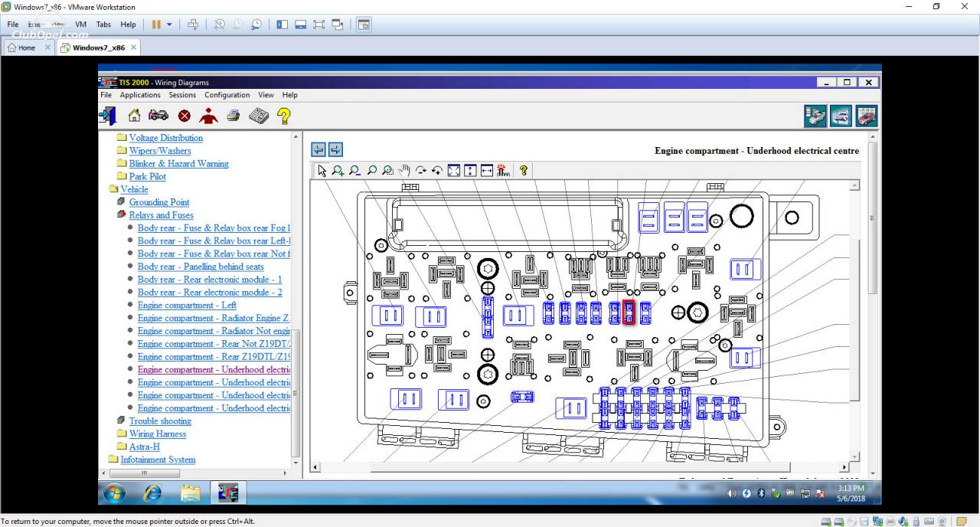The image size is (980, 527).
Task: Fit diagram to height
Action: click(x=470, y=171)
